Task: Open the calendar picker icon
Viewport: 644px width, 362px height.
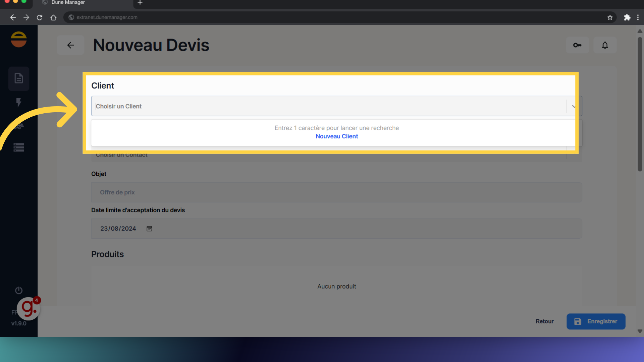Action: click(x=149, y=229)
